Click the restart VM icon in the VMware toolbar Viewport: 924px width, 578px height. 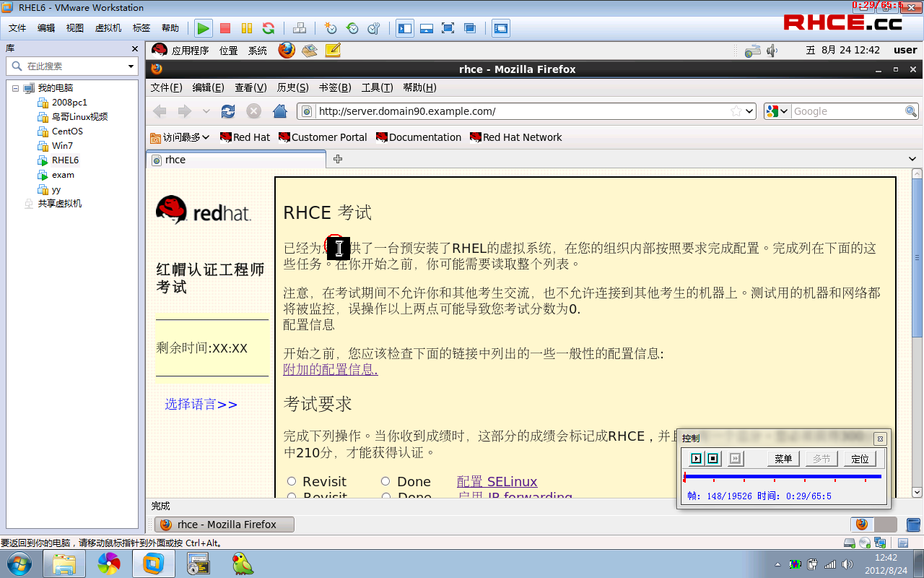coord(269,28)
